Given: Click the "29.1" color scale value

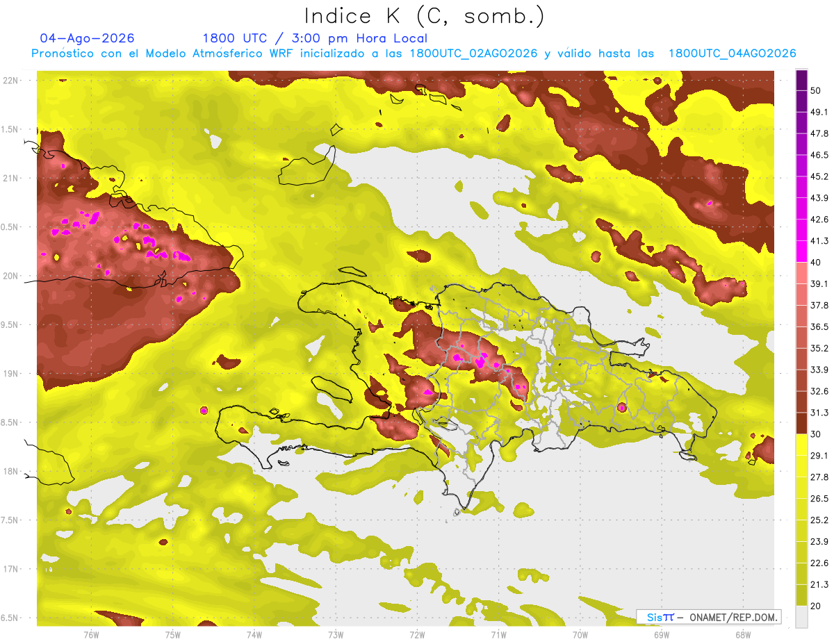Looking at the screenshot, I should (x=819, y=456).
